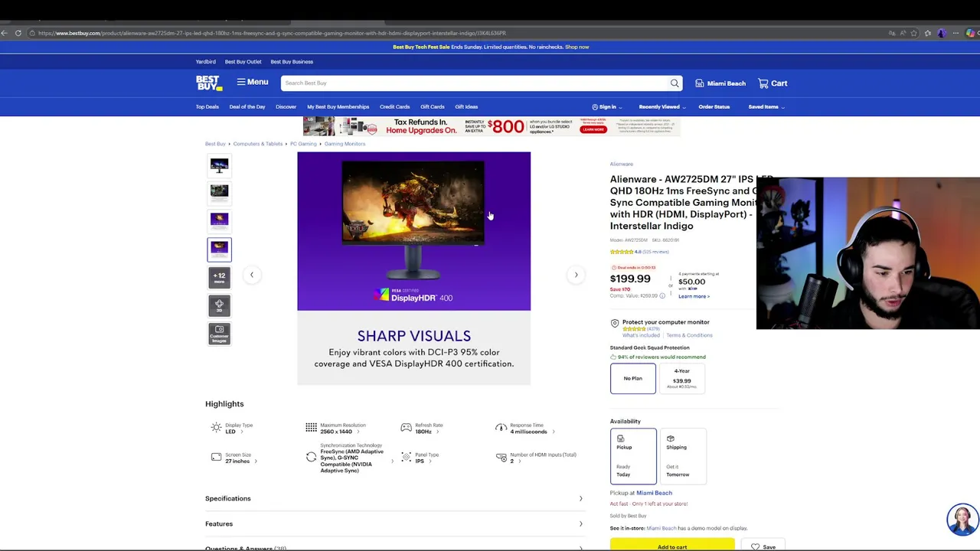Navigate to PC Gaming breadcrumb
The image size is (980, 551).
(303, 144)
